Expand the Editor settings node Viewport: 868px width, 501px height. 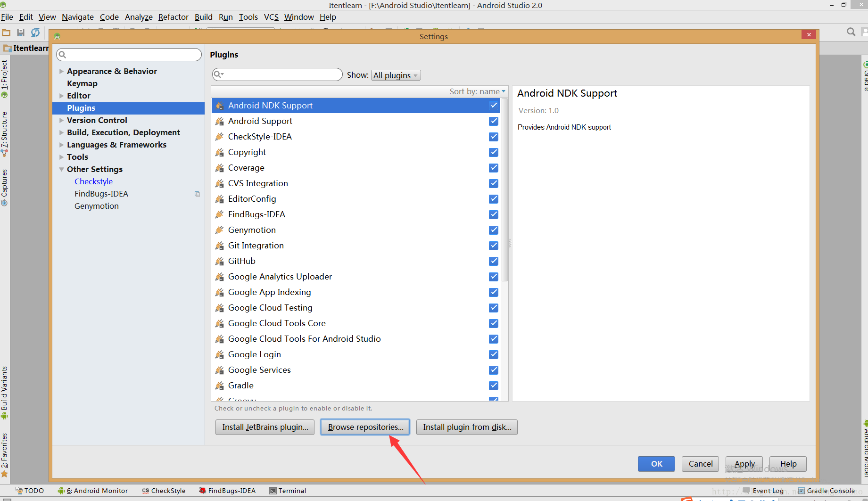(x=61, y=96)
